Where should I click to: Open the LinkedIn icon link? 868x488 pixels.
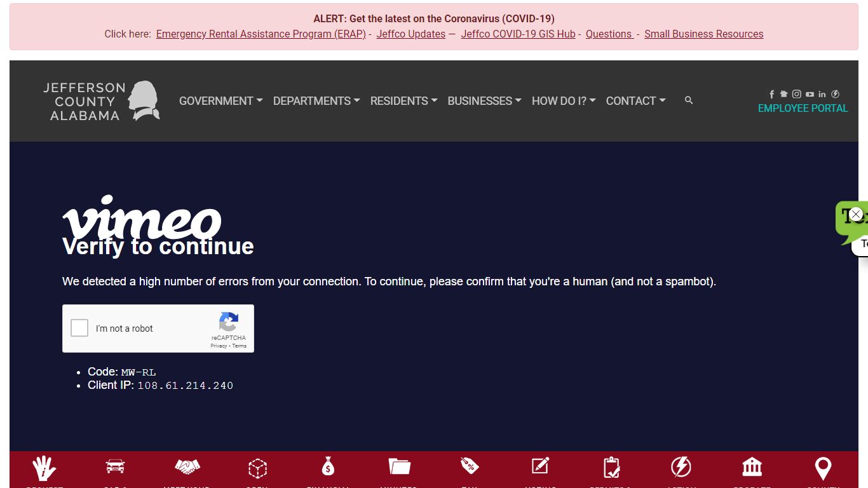coord(822,94)
